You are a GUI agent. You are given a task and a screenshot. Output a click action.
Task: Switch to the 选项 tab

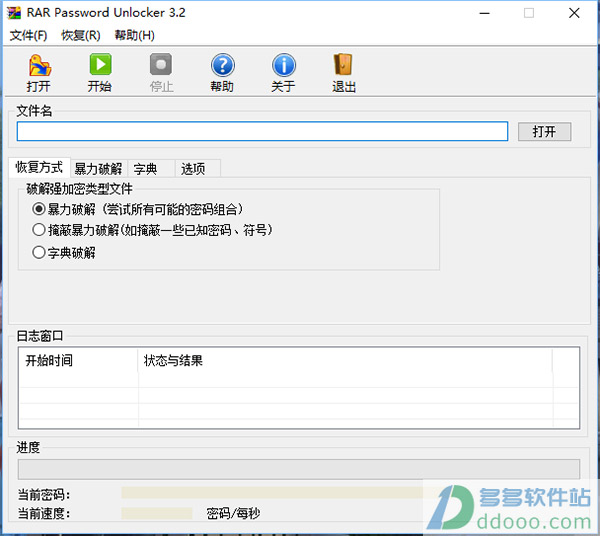(x=197, y=169)
